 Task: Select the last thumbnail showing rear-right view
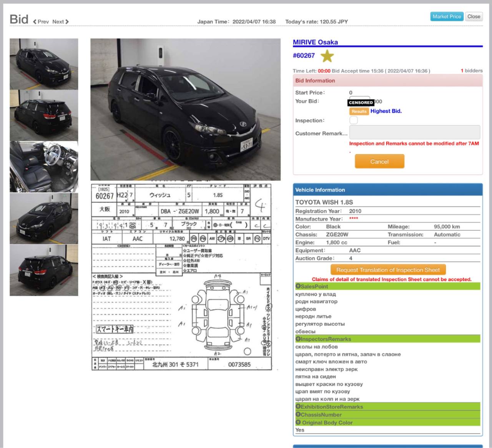pyautogui.click(x=44, y=270)
